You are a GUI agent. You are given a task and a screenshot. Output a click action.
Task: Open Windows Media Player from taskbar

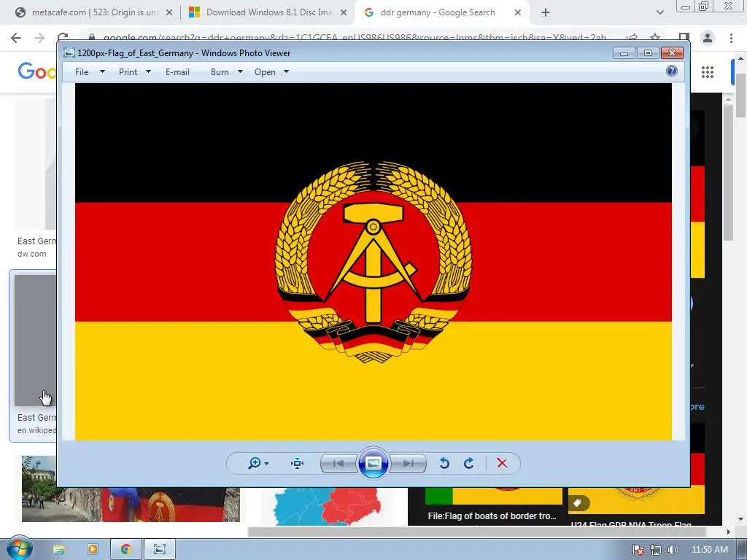click(93, 550)
